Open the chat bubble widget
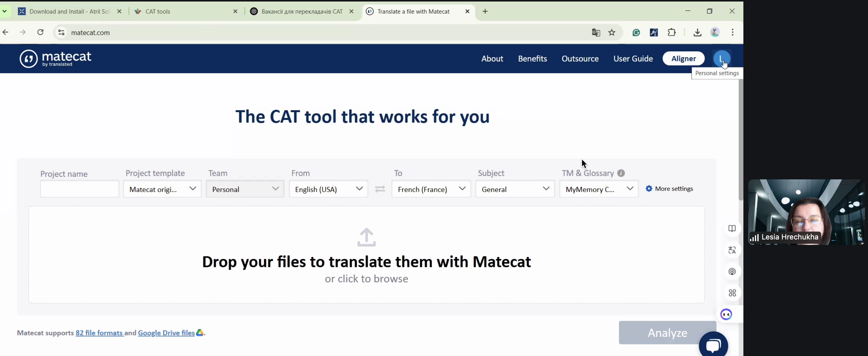Screen dimensions: 868x356 pyautogui.click(x=713, y=345)
